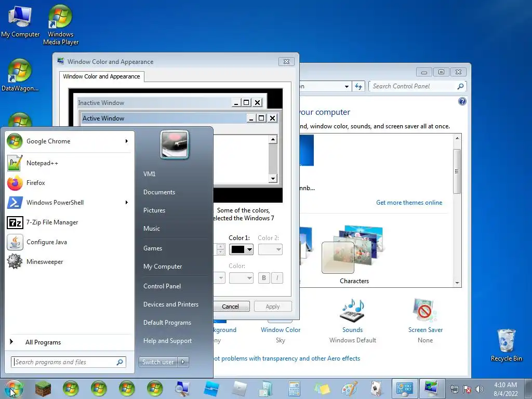Toggle the Italic font button

point(277,278)
